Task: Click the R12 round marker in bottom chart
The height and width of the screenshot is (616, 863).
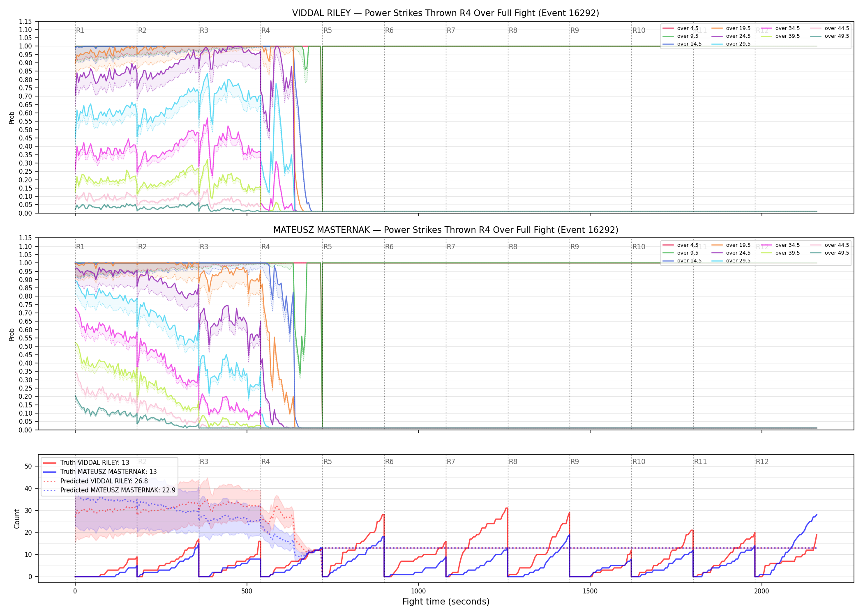Action: tap(762, 462)
